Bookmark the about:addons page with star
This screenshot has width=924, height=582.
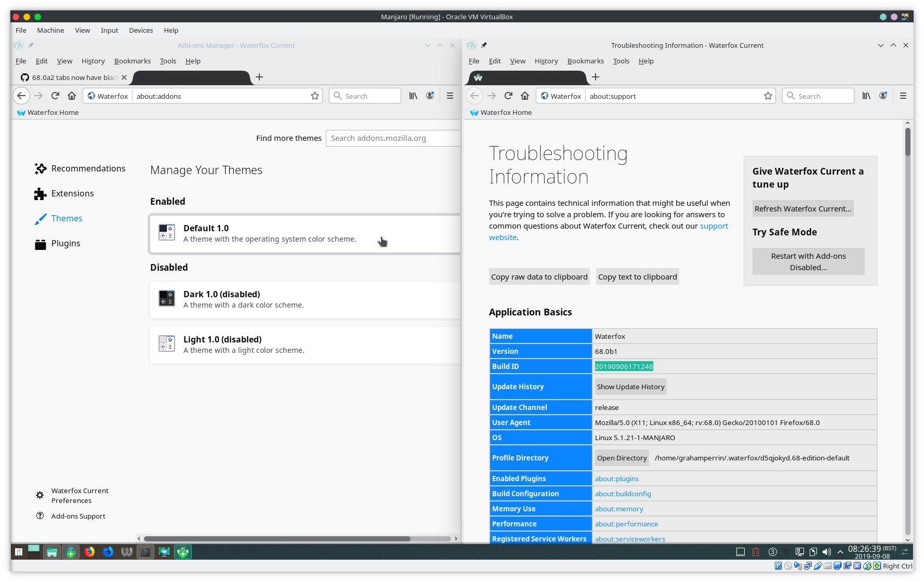coord(315,96)
